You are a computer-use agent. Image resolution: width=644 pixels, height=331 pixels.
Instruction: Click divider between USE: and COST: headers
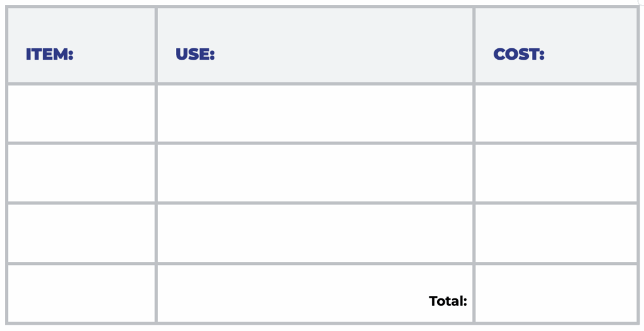[474, 45]
